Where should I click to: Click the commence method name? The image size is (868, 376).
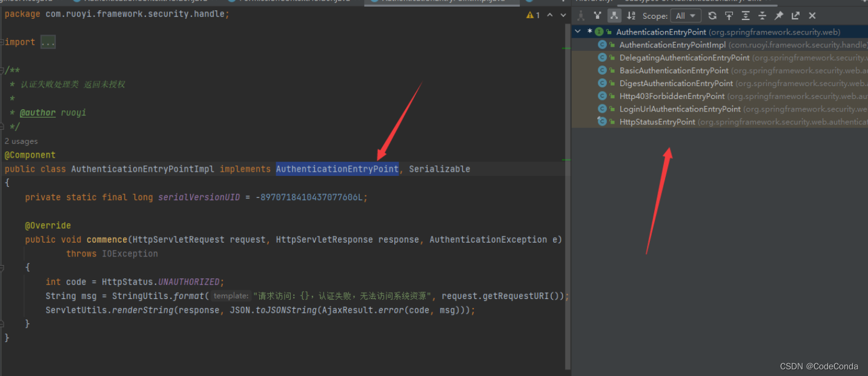click(x=107, y=240)
